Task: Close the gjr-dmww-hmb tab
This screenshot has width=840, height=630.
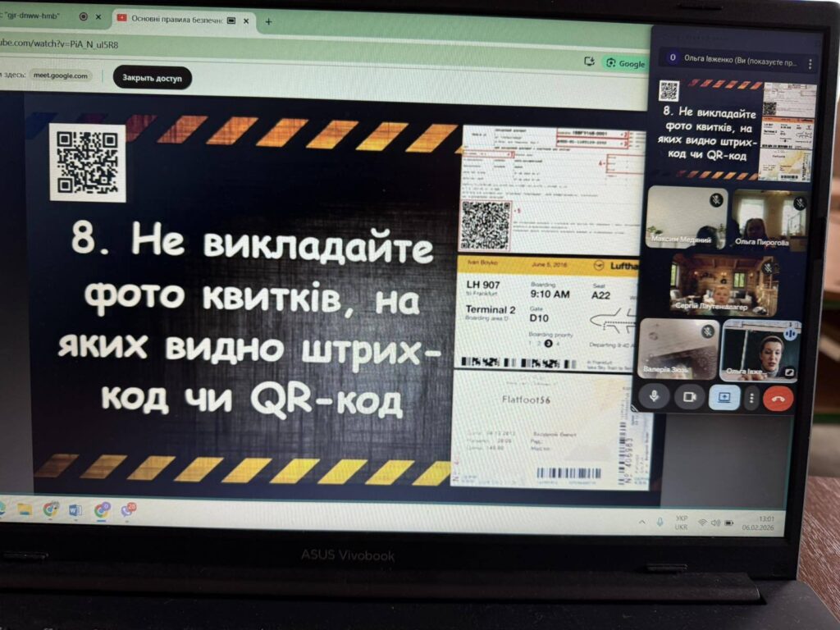Action: [98, 17]
